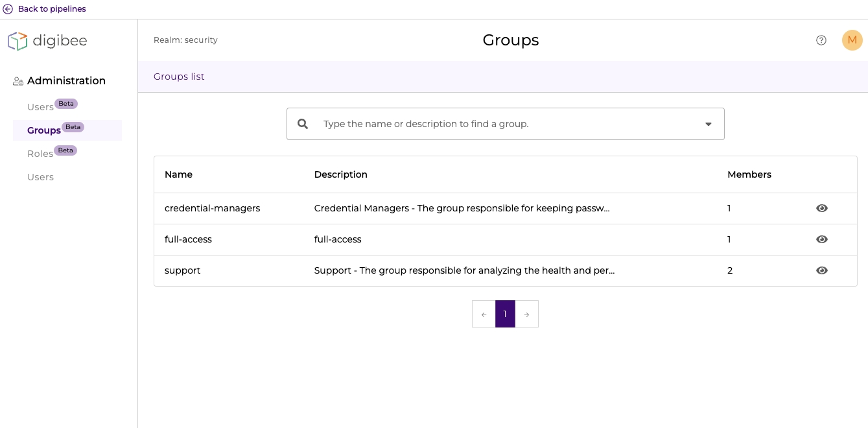Open Roles Beta in sidebar

coord(40,154)
